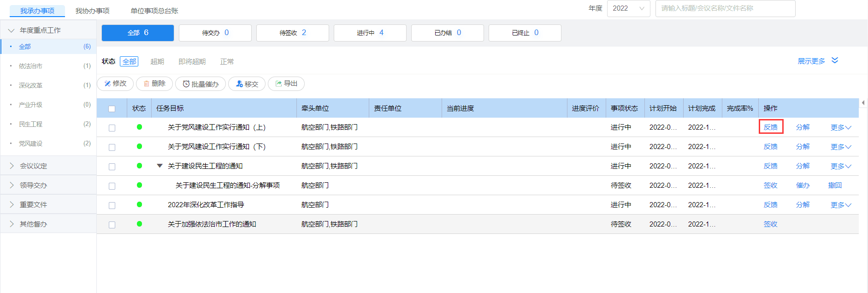The image size is (868, 293).
Task: Click 反馈 for 关于建设民生工程的通知
Action: (771, 166)
